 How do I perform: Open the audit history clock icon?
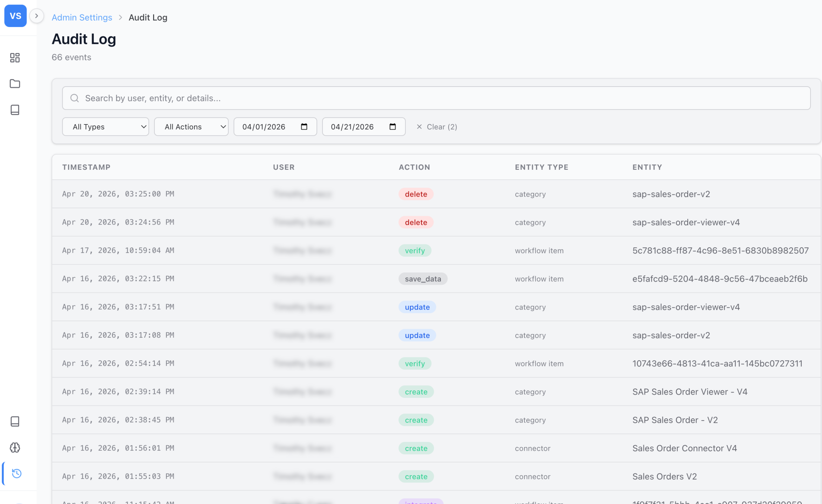coord(16,473)
